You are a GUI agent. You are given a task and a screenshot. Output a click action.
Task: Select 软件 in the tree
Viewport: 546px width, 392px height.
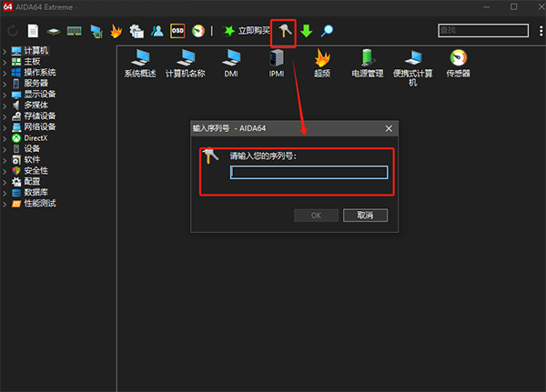(32, 160)
